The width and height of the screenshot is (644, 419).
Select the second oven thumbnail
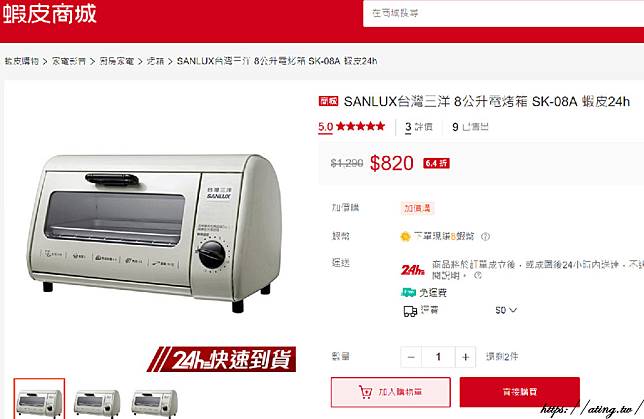[97, 401]
